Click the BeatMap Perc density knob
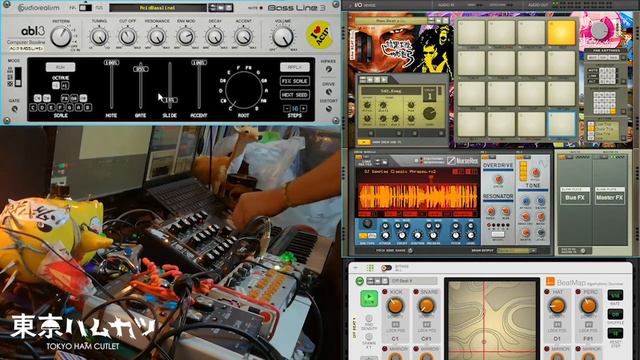Screen dimensions: 640x360 pyautogui.click(x=589, y=305)
